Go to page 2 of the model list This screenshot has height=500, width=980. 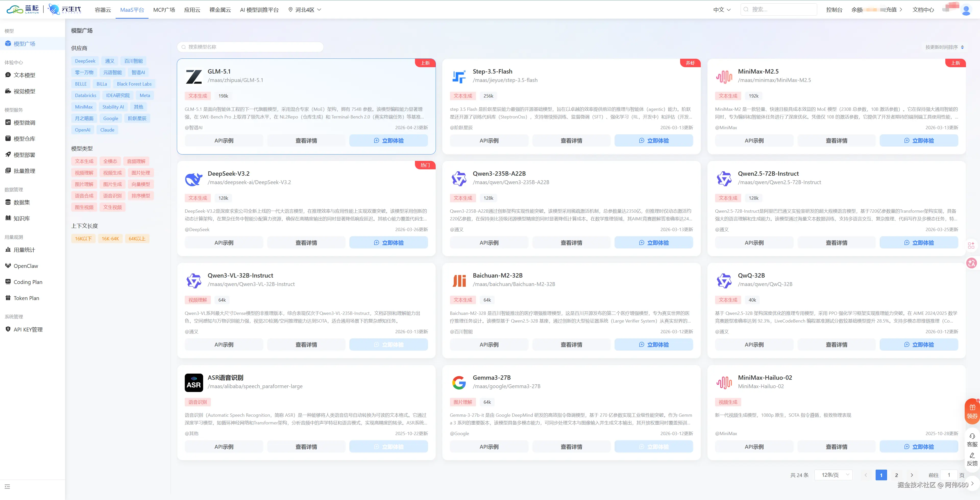(x=897, y=475)
